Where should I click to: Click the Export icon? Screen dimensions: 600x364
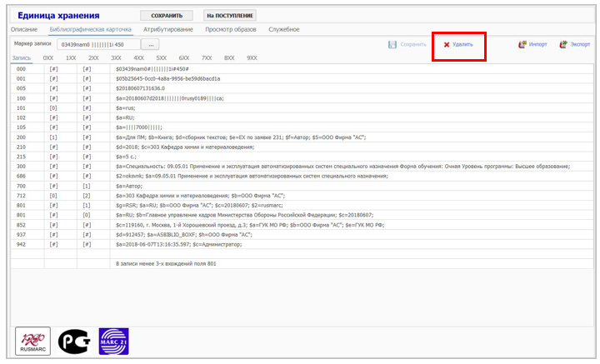(x=563, y=44)
